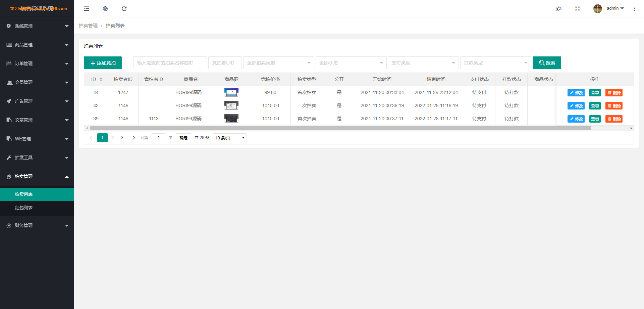Click the product thumbnail for auction ID 43
This screenshot has height=309, width=644.
tap(231, 105)
